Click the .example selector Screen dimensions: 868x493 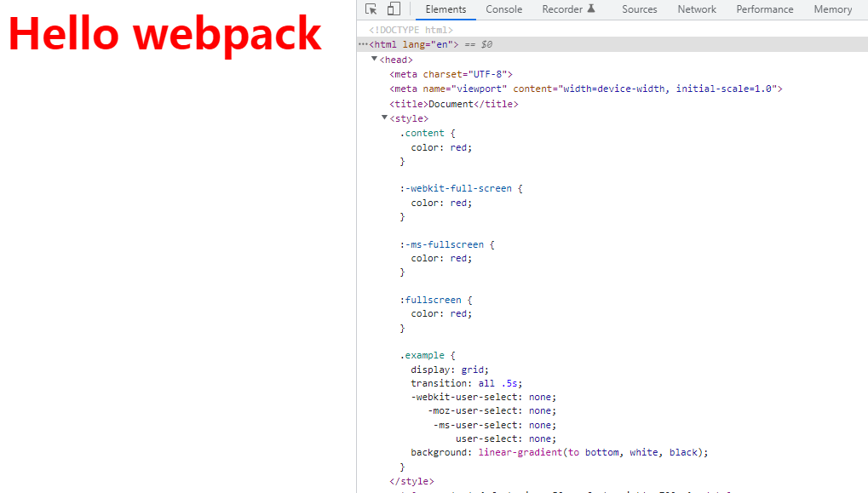422,355
